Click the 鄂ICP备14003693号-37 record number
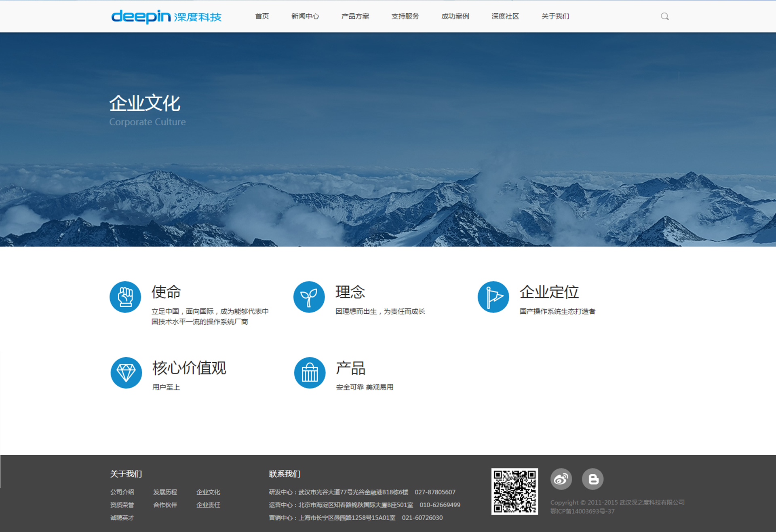Viewport: 776px width, 532px height. pyautogui.click(x=582, y=511)
